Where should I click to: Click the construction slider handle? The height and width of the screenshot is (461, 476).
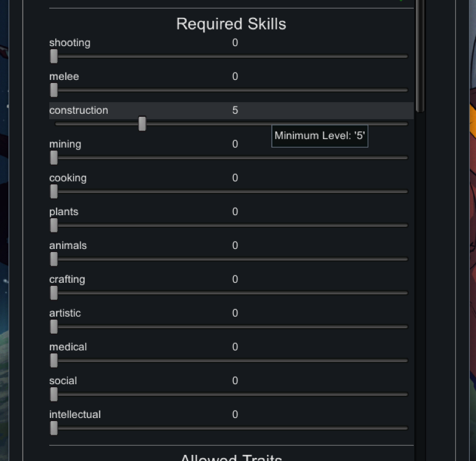click(x=142, y=124)
